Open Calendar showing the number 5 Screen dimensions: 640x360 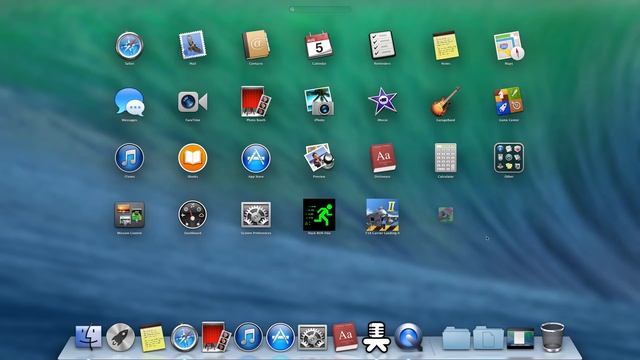coord(319,45)
